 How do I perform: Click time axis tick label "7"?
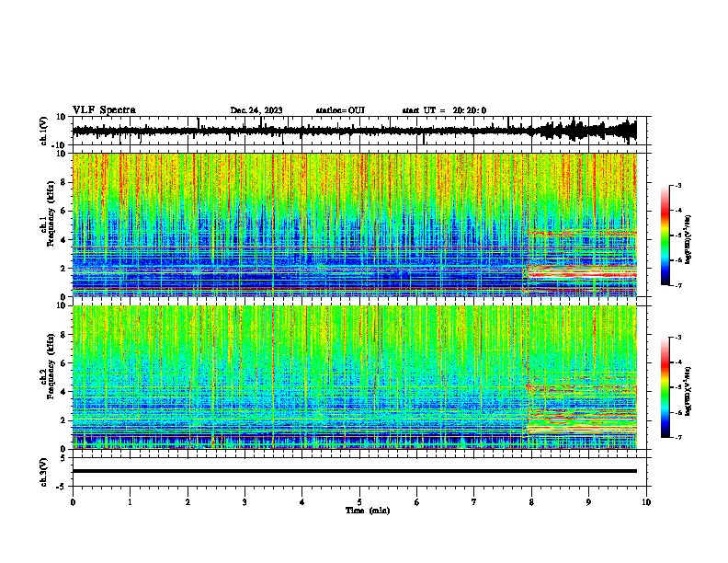tap(474, 502)
